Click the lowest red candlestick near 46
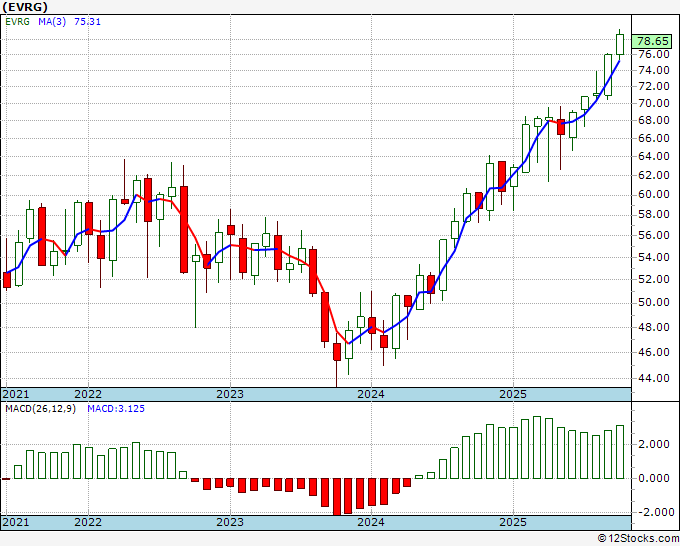This screenshot has width=680, height=546. click(337, 352)
